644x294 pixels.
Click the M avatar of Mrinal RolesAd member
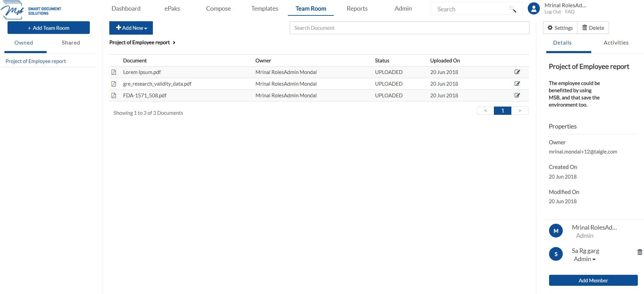coord(556,231)
